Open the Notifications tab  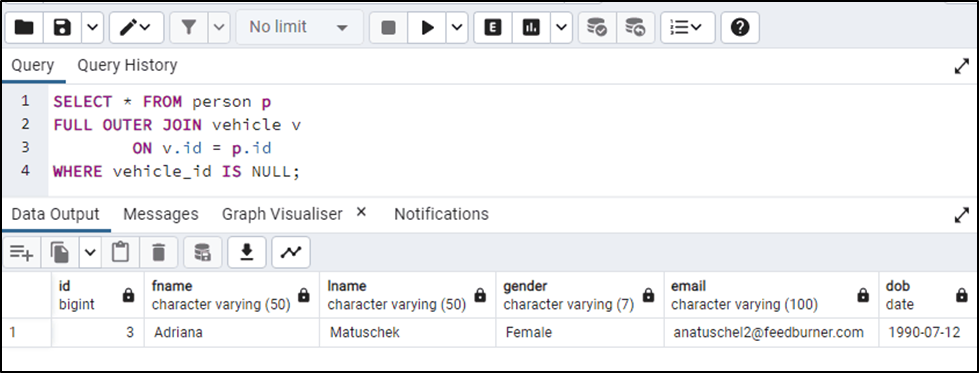click(441, 214)
